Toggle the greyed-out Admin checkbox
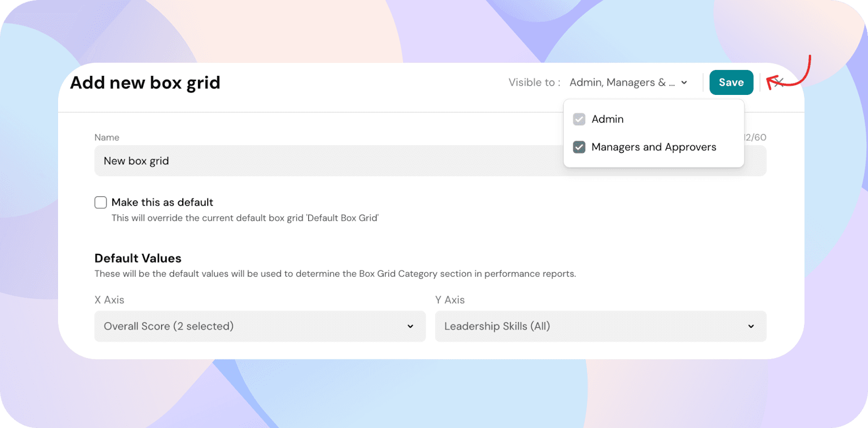Image resolution: width=868 pixels, height=428 pixels. [579, 119]
